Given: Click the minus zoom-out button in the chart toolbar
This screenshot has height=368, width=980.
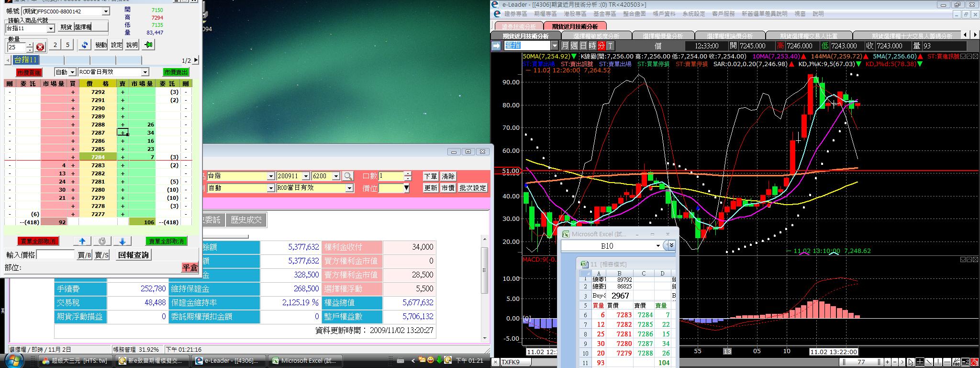Looking at the screenshot, I should [x=895, y=362].
